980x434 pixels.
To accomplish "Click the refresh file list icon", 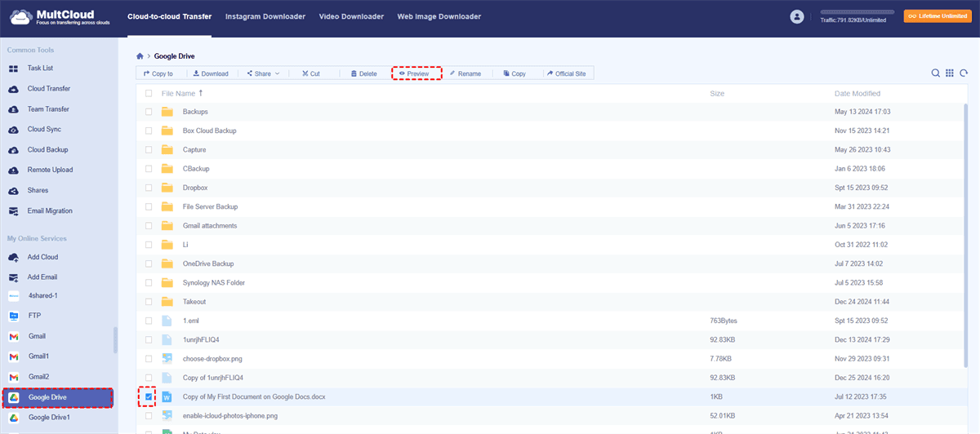I will [x=964, y=73].
